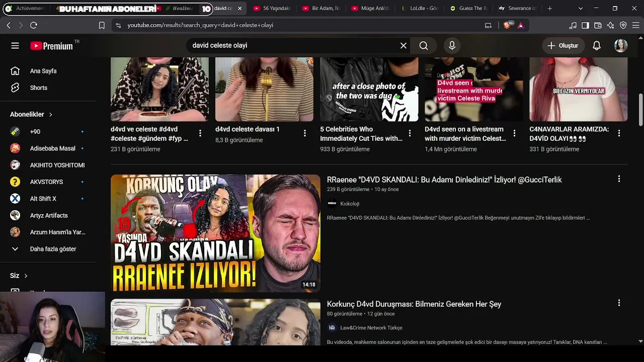
Task: Open Leo AI sparkle icon
Action: click(610, 25)
